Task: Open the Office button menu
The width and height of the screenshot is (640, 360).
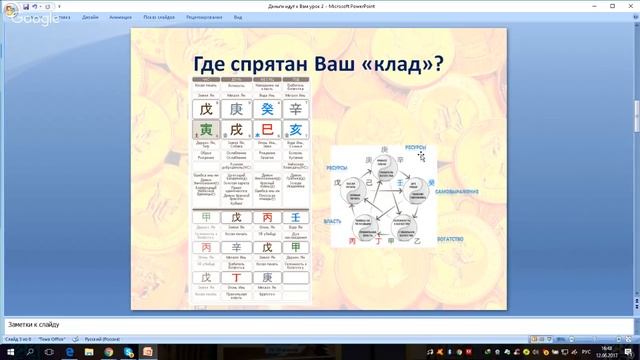Action: pos(10,9)
